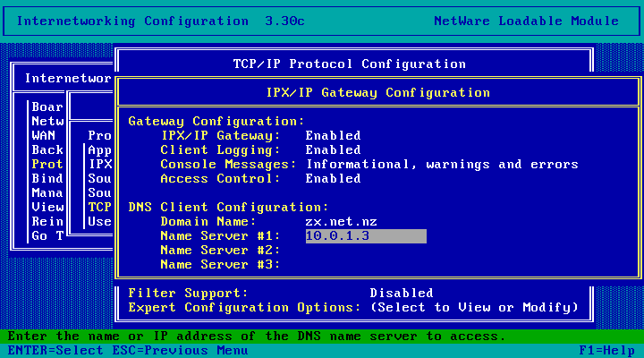Click the 'Pro' protocol list header
The image size is (644, 358).
pos(100,136)
